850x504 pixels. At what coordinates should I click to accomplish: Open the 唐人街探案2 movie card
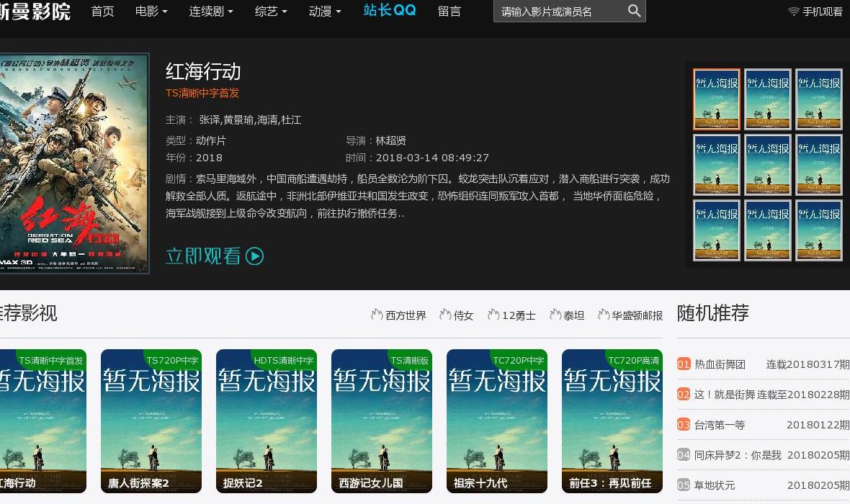pyautogui.click(x=151, y=421)
